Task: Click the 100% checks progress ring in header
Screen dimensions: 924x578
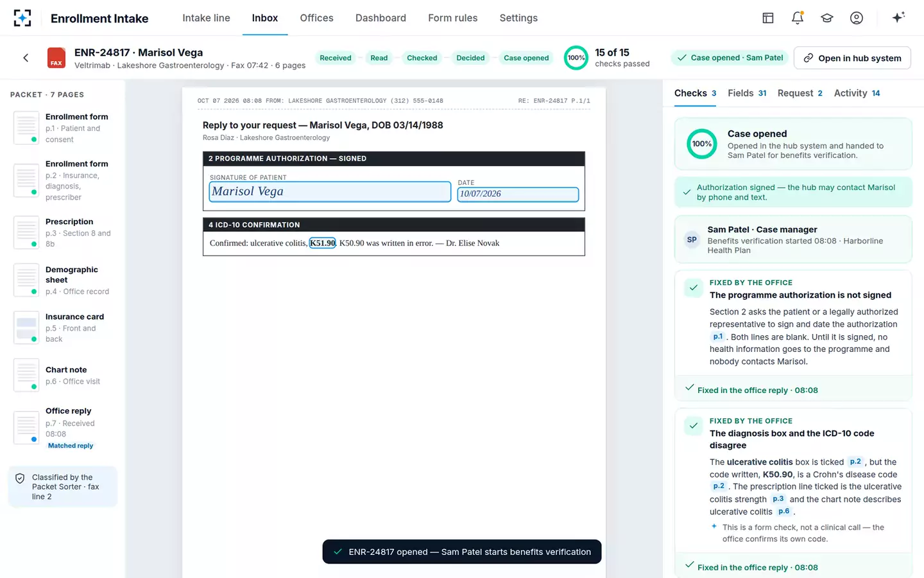Action: pyautogui.click(x=576, y=58)
